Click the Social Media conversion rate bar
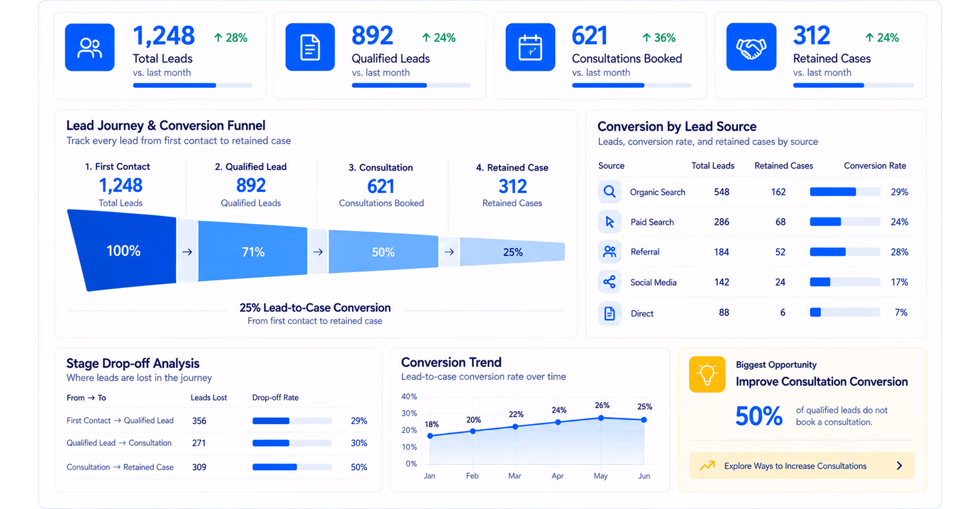This screenshot has width=980, height=509. 845,282
